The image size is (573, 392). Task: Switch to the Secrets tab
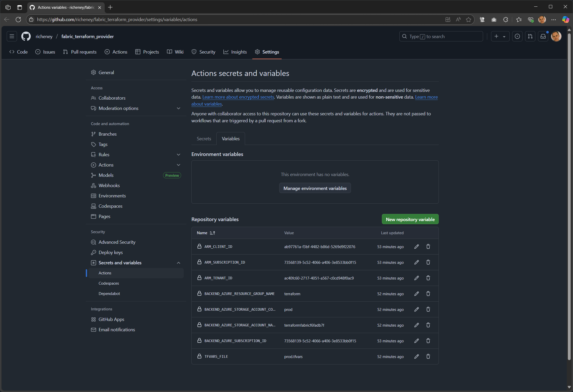click(x=204, y=138)
